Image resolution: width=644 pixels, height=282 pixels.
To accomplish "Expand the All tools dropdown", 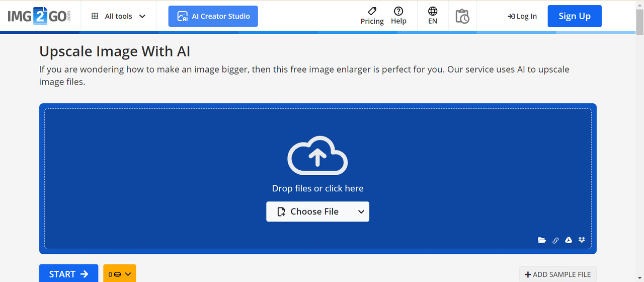I will click(119, 16).
